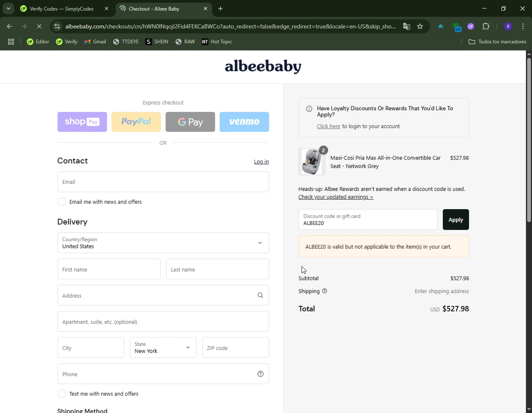Open Todos los marcadores folder
The image size is (532, 413).
coord(497,42)
